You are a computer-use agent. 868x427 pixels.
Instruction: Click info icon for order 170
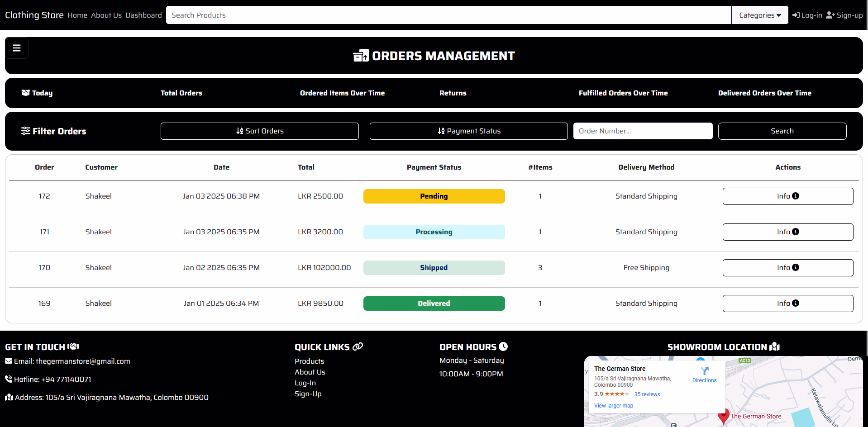[x=796, y=267]
